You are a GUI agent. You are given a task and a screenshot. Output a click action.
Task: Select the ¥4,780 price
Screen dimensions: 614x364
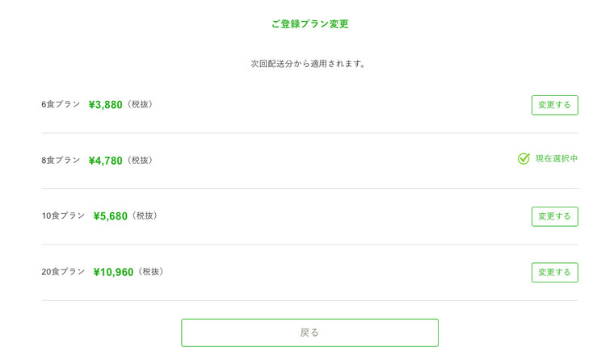coord(105,161)
